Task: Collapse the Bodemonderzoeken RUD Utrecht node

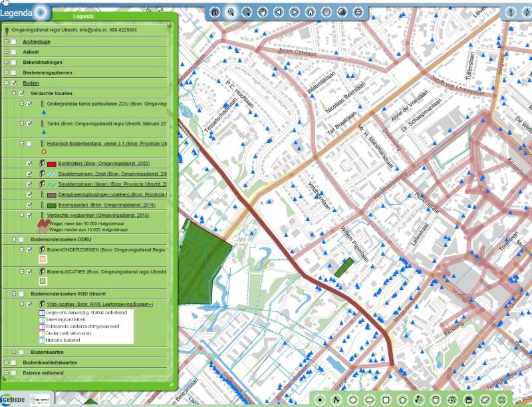Action: 14,294
